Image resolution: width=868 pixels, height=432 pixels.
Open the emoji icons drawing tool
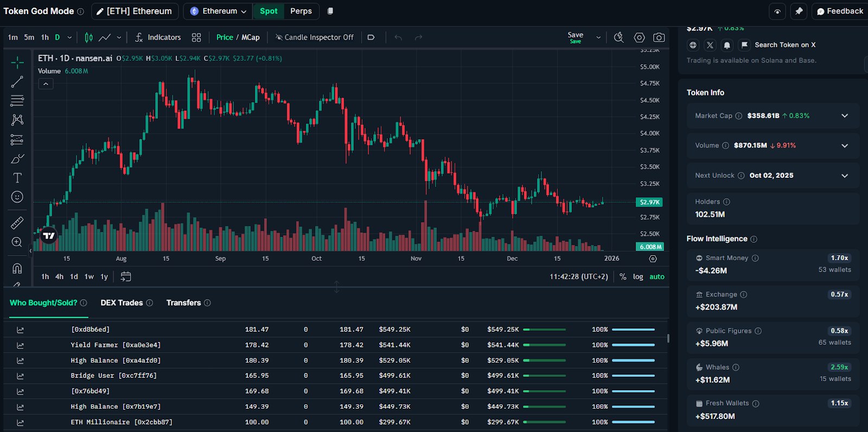click(x=17, y=197)
